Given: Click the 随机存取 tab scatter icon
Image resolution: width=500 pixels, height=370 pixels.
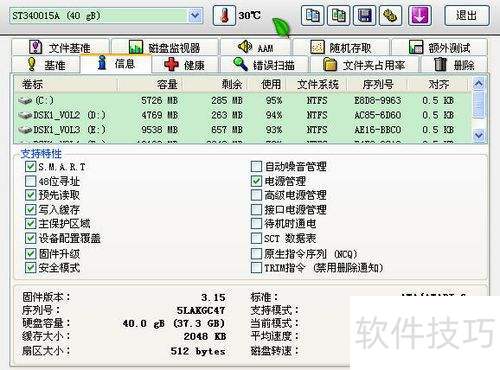Looking at the screenshot, I should (317, 47).
